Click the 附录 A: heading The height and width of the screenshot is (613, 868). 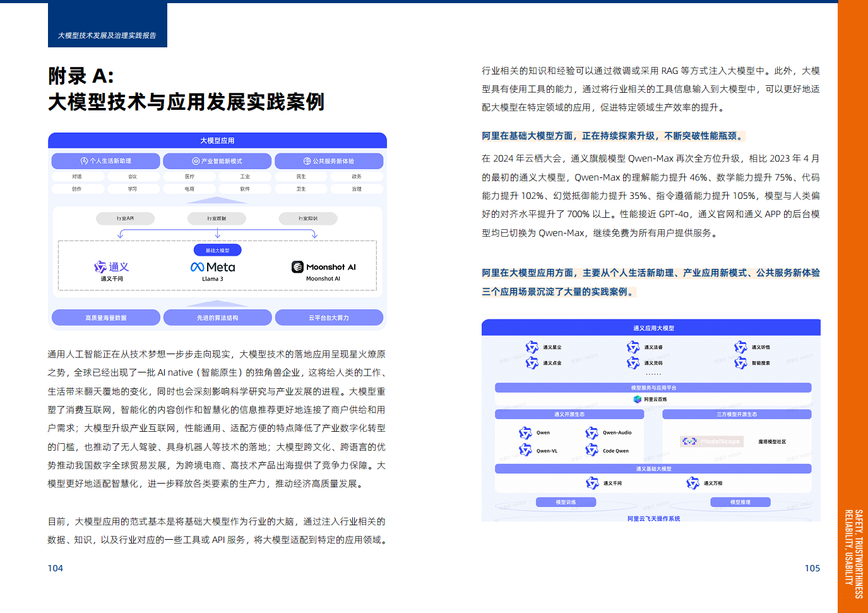81,76
